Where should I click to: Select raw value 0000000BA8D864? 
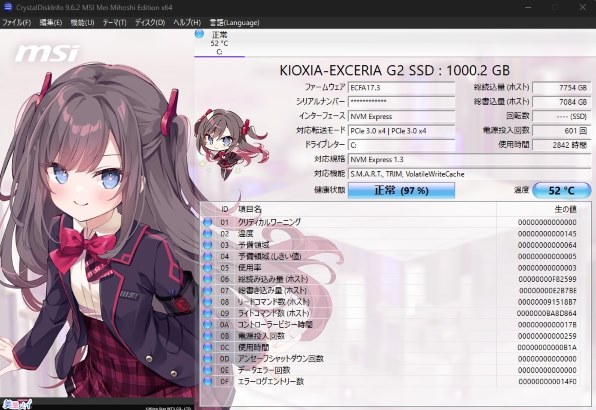pyautogui.click(x=547, y=313)
